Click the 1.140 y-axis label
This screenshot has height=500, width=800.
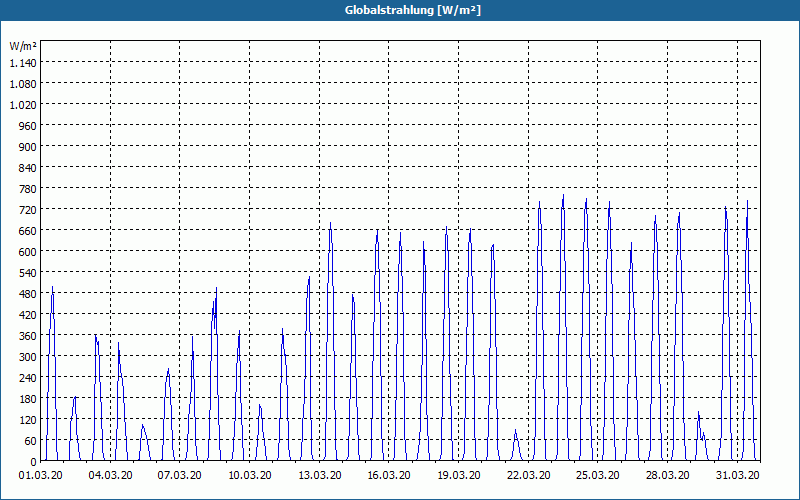click(x=23, y=63)
